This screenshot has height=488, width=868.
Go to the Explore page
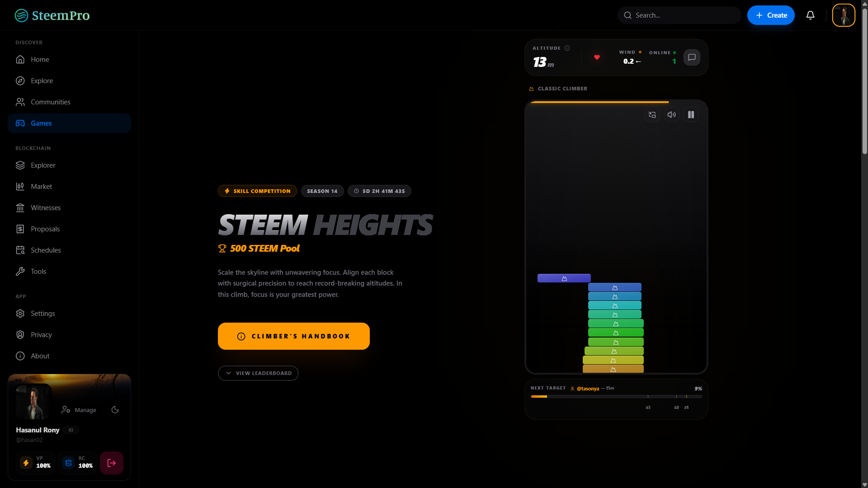[x=69, y=81]
